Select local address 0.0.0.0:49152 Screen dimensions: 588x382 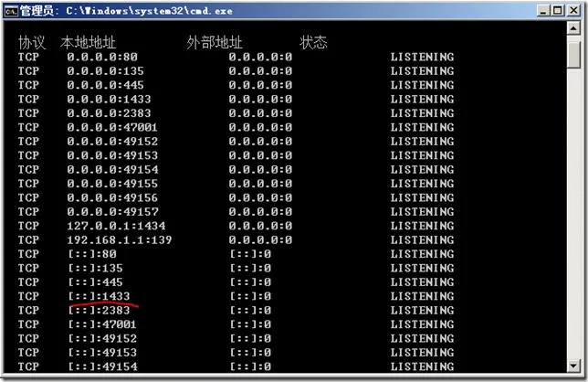click(112, 142)
